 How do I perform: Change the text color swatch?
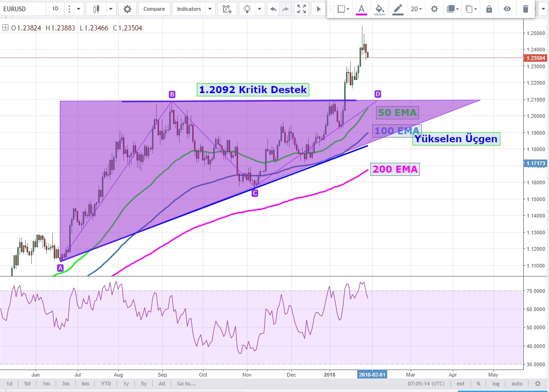click(361, 9)
